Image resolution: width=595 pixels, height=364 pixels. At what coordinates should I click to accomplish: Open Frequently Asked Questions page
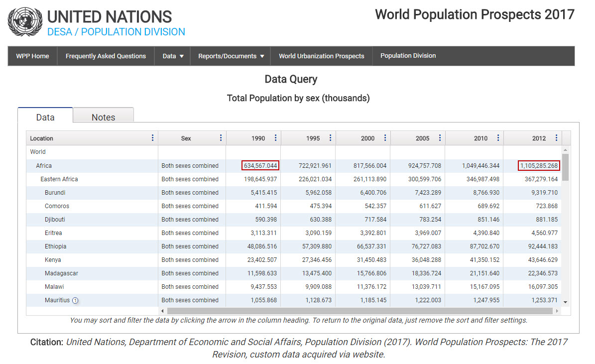click(x=106, y=56)
